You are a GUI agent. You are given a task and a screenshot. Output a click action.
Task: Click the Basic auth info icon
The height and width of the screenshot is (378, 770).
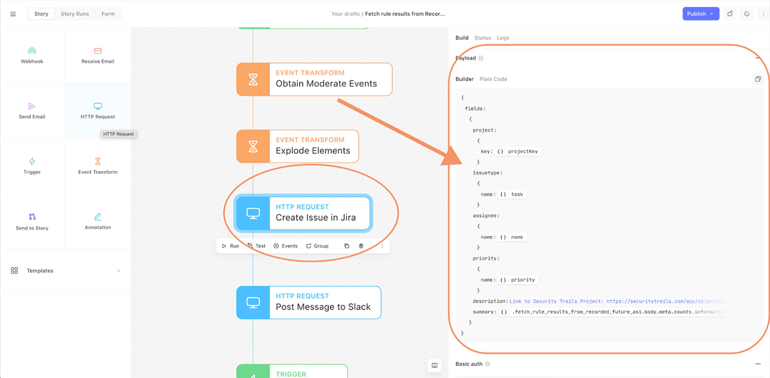pos(488,364)
